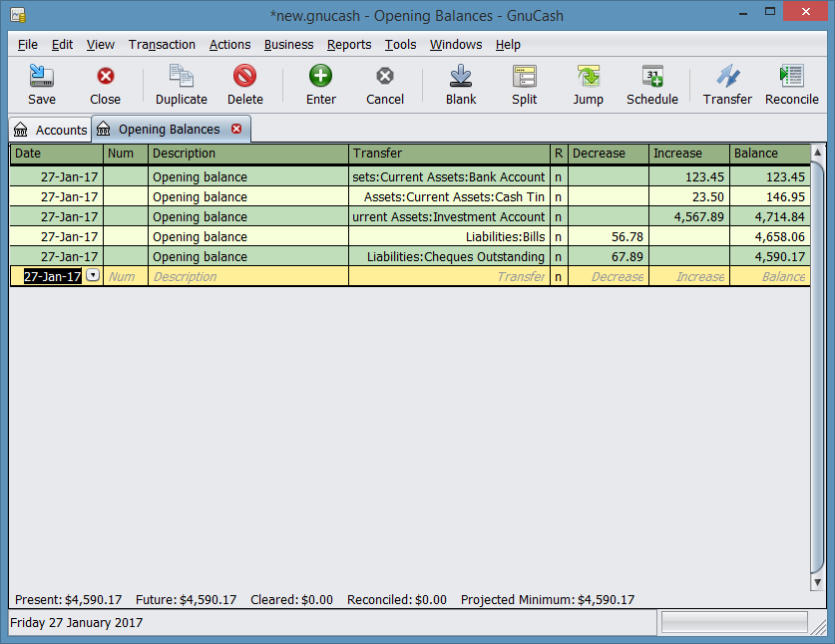This screenshot has height=644, width=835.
Task: Click the status bar progress bar
Action: coord(734,622)
